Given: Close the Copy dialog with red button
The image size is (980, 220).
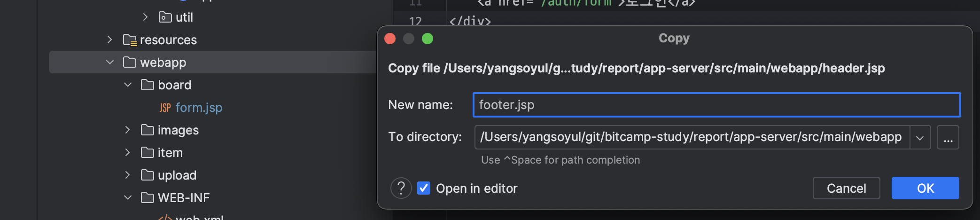Looking at the screenshot, I should (x=390, y=39).
